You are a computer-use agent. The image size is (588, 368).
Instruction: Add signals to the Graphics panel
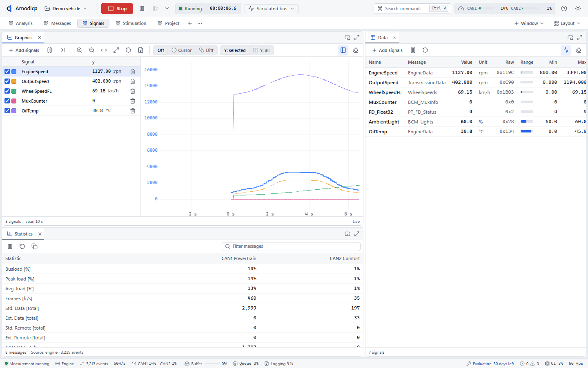24,50
